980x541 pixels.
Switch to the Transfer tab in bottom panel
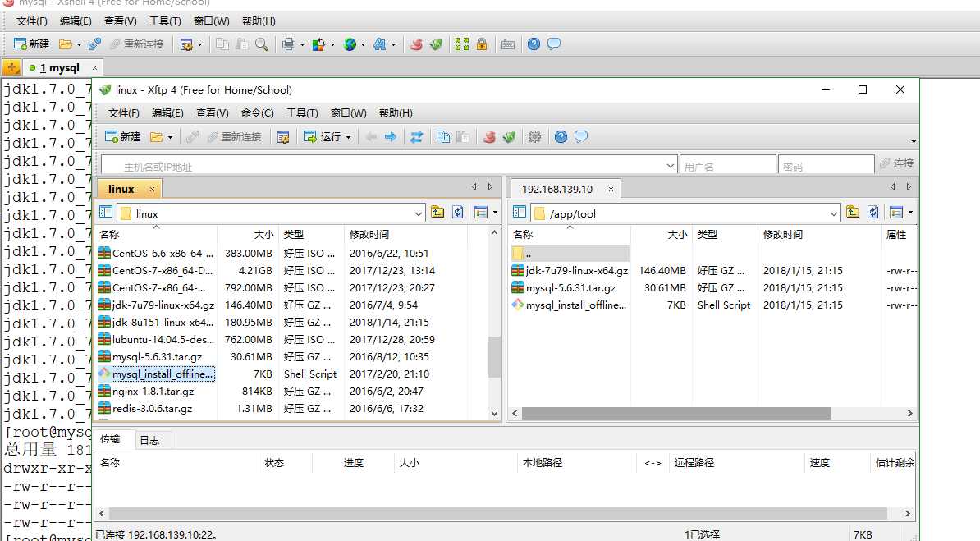pos(110,439)
